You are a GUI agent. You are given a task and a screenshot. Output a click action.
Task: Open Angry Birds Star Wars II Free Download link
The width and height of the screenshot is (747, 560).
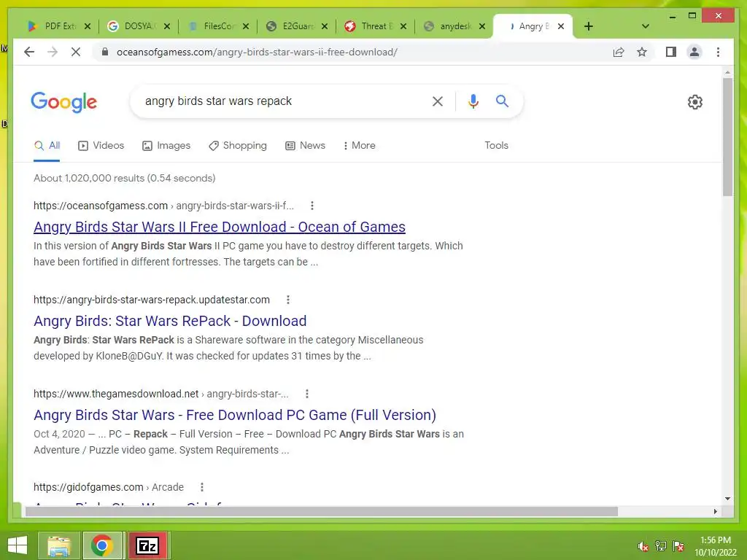point(220,227)
